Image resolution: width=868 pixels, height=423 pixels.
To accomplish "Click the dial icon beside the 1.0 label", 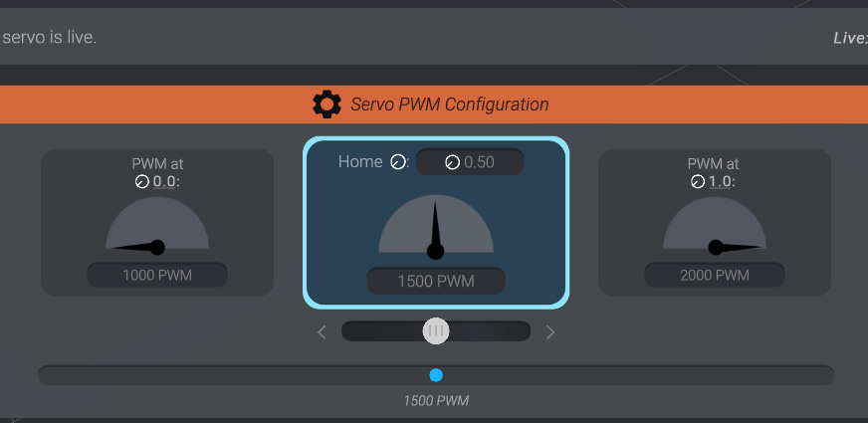I will 696,182.
